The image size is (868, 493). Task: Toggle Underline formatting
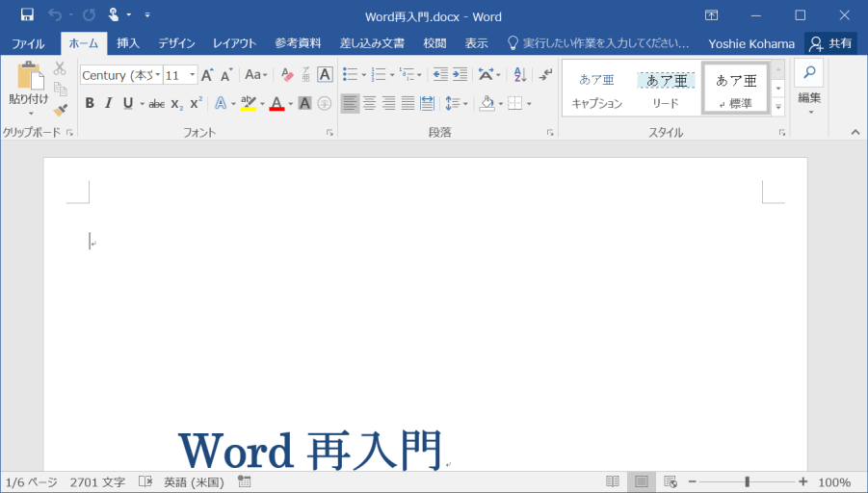coord(128,103)
